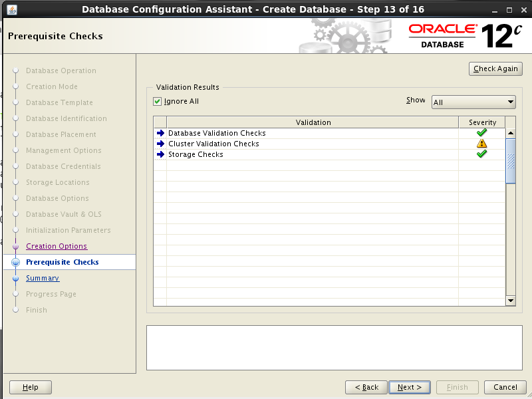
Task: Click the Cluster Validation warning severity icon
Action: click(481, 143)
